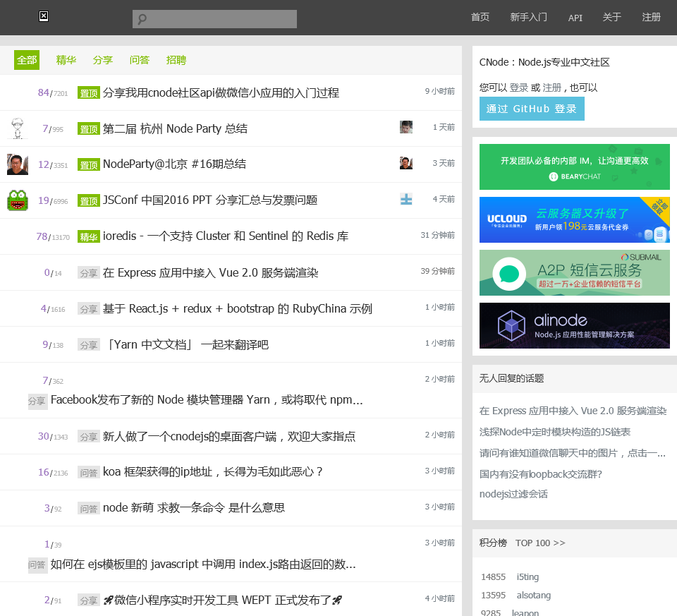Open sidebar link 在 Express 应用中接入 Vue 2.0

(573, 411)
